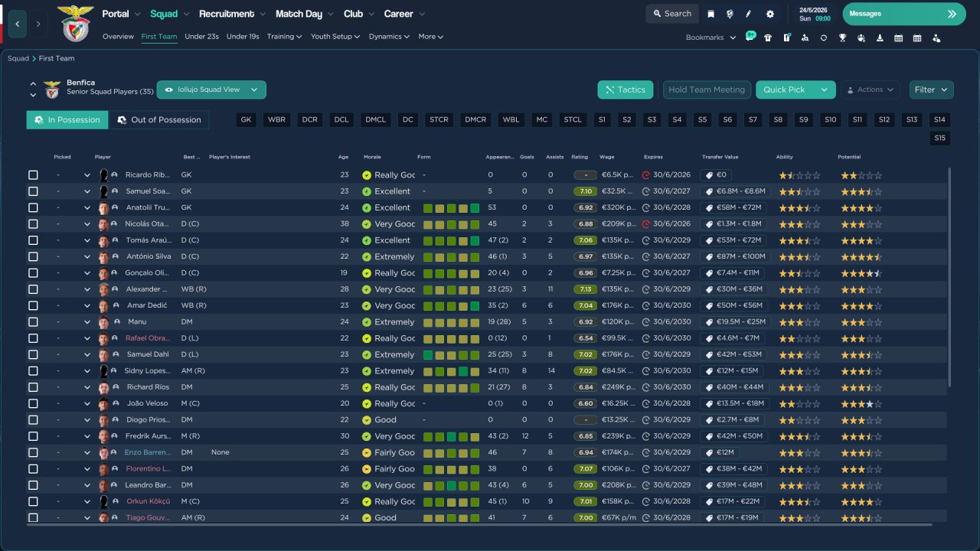Image resolution: width=980 pixels, height=551 pixels.
Task: Open the shirt kit shortcut icon
Action: pos(768,37)
